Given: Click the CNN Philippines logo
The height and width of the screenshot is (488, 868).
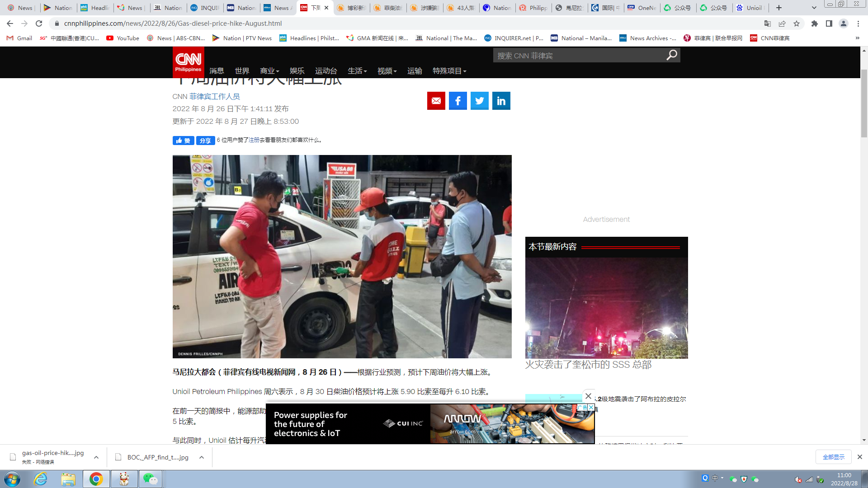Looking at the screenshot, I should point(188,62).
